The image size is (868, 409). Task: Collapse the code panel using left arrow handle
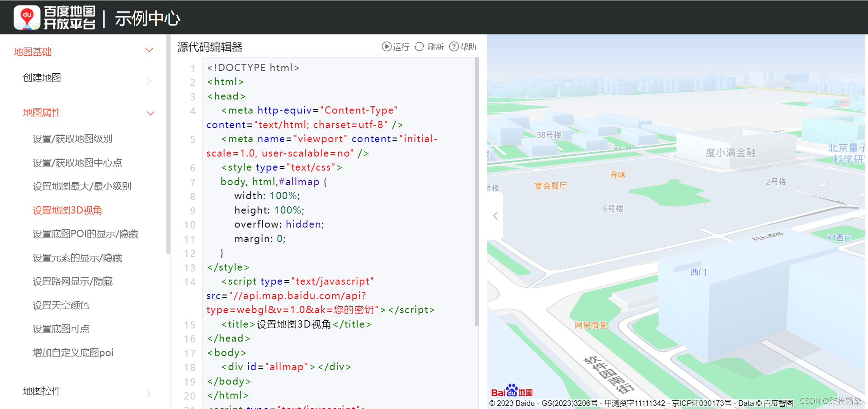495,216
